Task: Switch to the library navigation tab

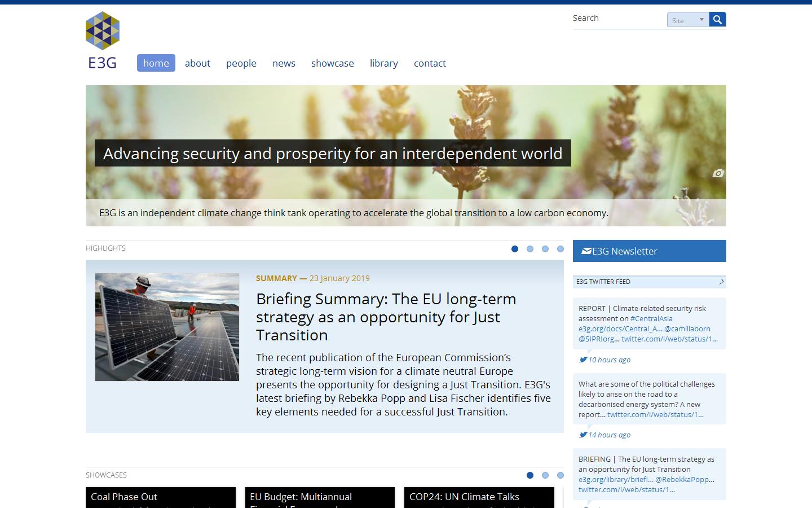Action: point(383,63)
